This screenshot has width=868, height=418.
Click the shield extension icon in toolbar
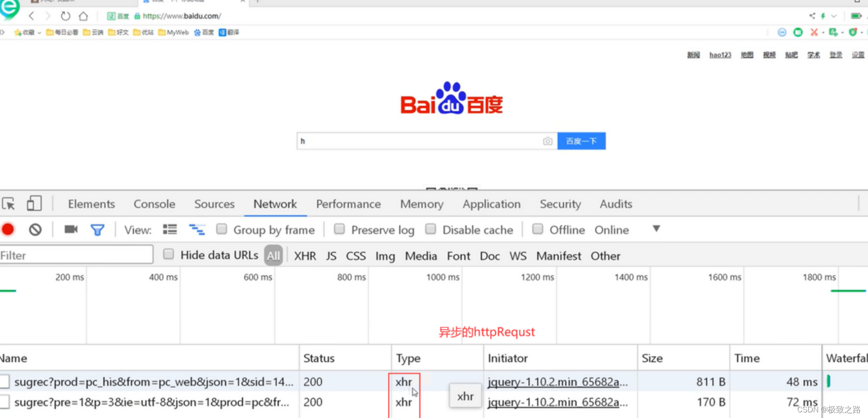click(853, 32)
